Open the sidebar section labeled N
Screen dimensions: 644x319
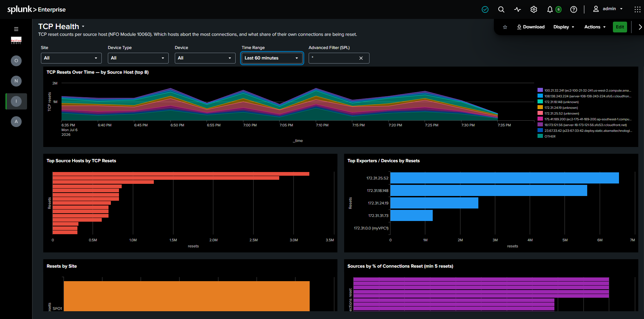(x=16, y=81)
